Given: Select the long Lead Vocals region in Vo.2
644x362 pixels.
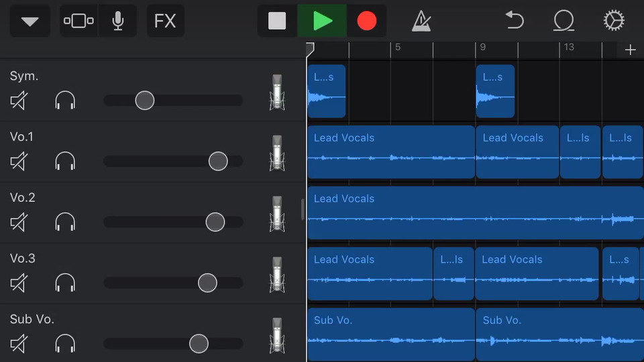Looking at the screenshot, I should 476,213.
